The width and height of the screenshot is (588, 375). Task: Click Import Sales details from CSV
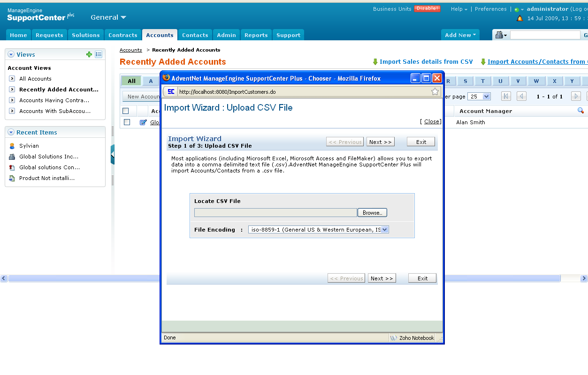pyautogui.click(x=423, y=62)
